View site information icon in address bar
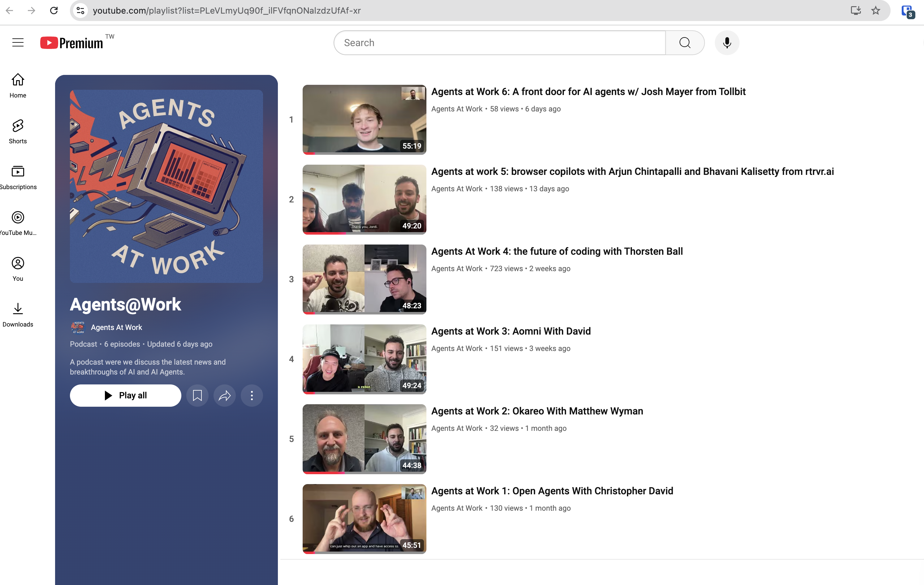This screenshot has height=585, width=924. [80, 10]
